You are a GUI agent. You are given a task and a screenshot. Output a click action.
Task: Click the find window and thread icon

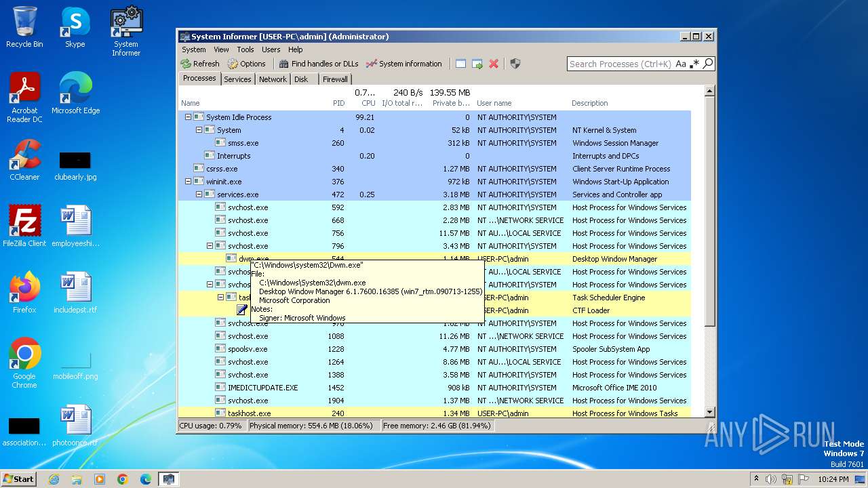(477, 64)
